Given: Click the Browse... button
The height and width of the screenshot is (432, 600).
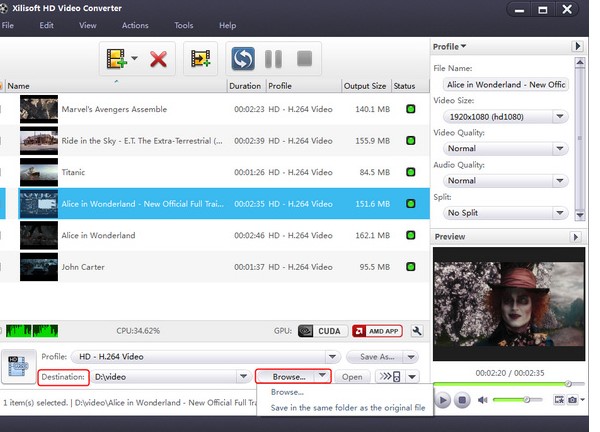Looking at the screenshot, I should click(x=289, y=377).
